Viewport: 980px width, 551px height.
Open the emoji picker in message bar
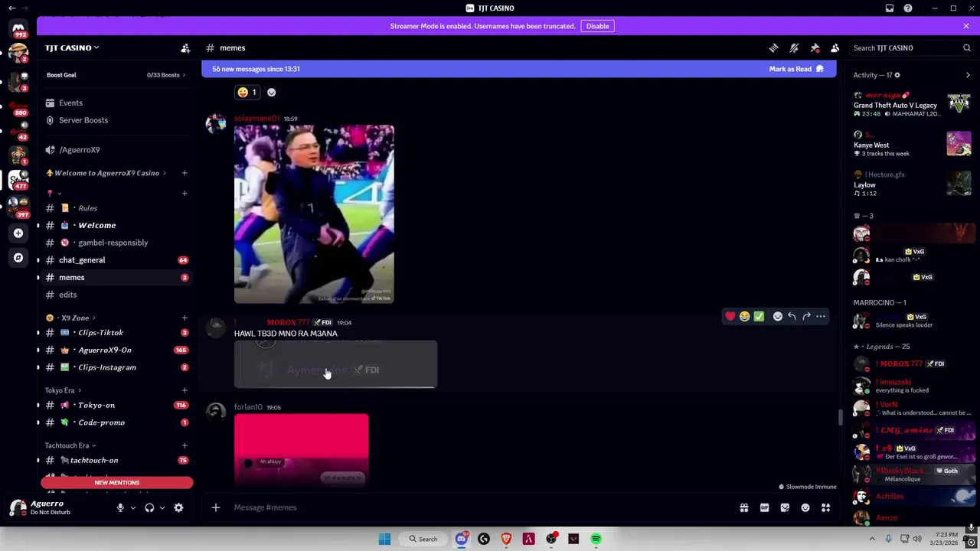coord(805,507)
